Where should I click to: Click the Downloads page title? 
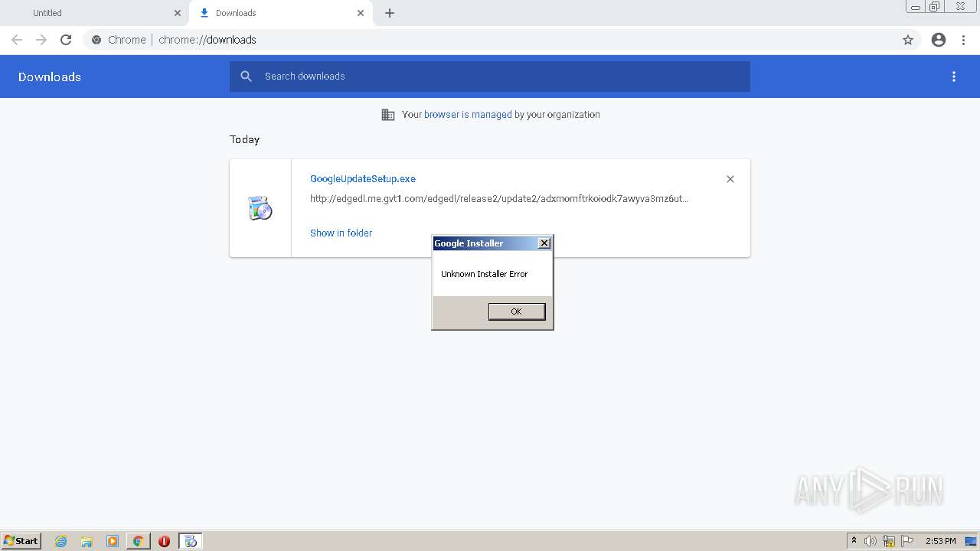50,77
